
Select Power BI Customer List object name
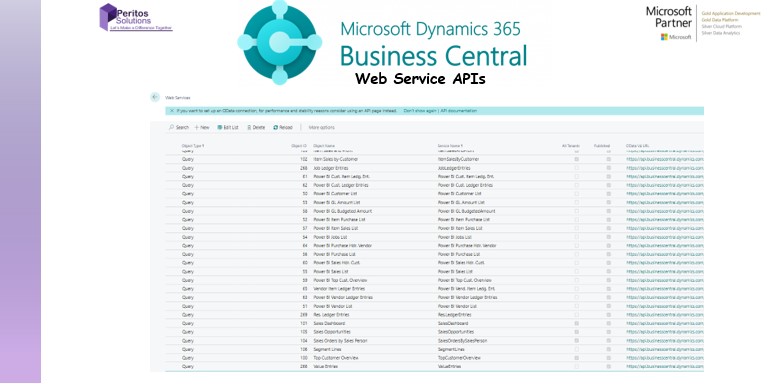336,194
